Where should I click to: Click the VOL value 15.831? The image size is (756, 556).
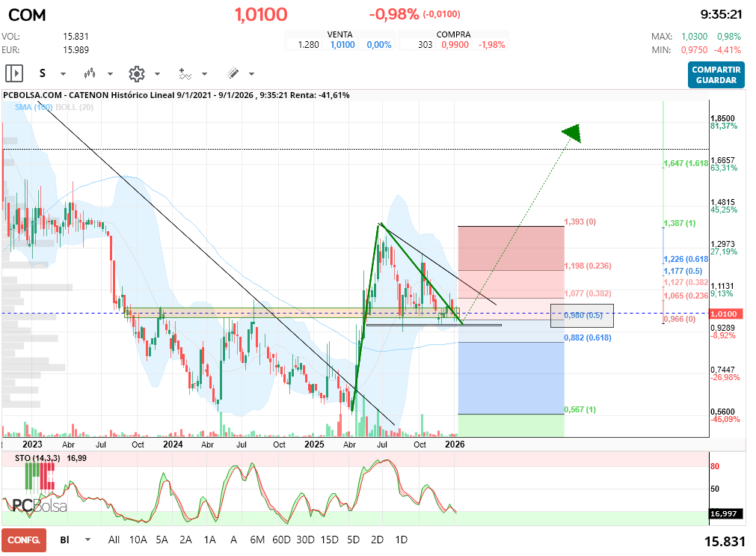point(76,37)
